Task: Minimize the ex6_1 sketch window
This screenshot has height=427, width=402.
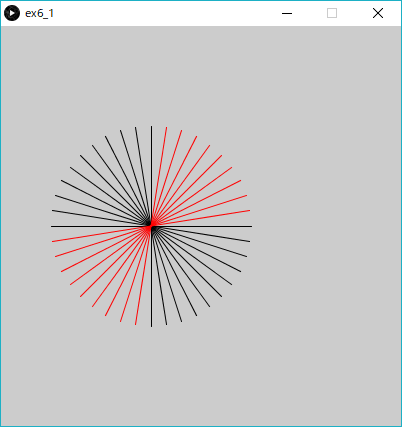Action: point(287,13)
